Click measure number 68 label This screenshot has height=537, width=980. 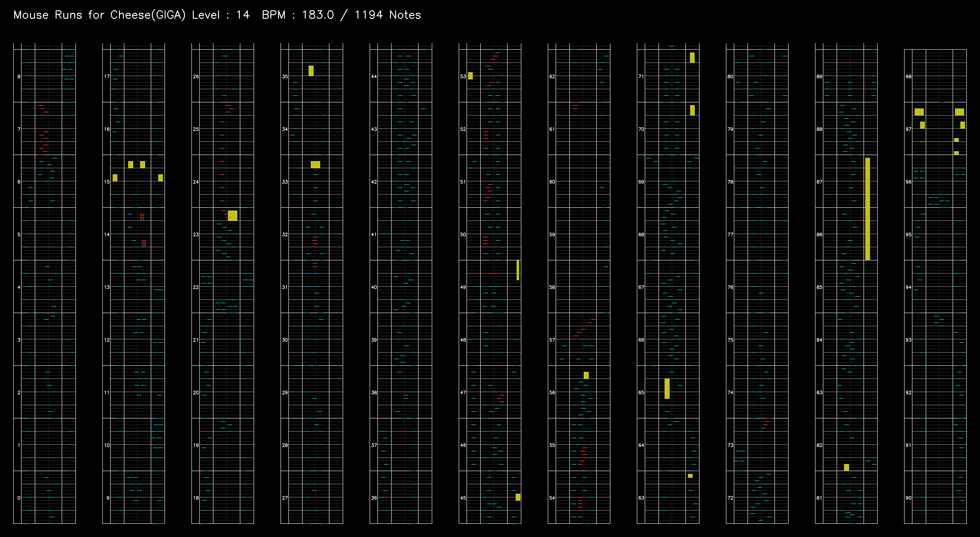click(641, 235)
